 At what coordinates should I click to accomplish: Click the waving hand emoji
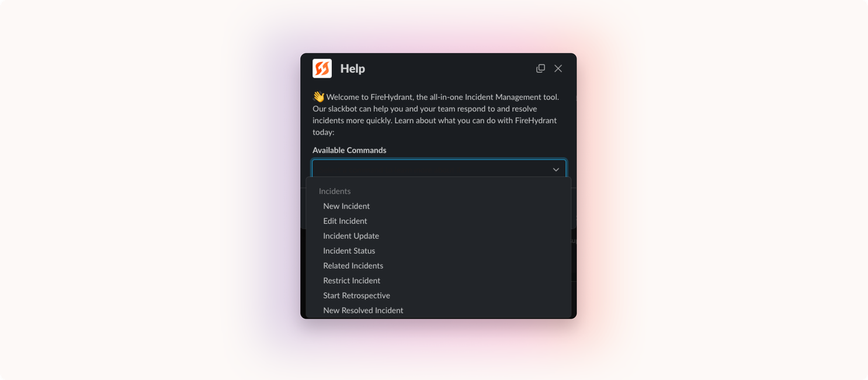(318, 96)
